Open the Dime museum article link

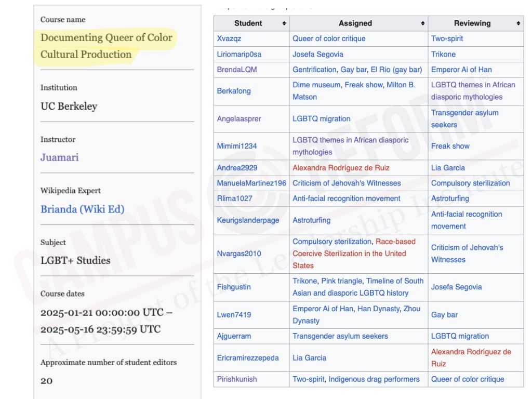pyautogui.click(x=316, y=85)
